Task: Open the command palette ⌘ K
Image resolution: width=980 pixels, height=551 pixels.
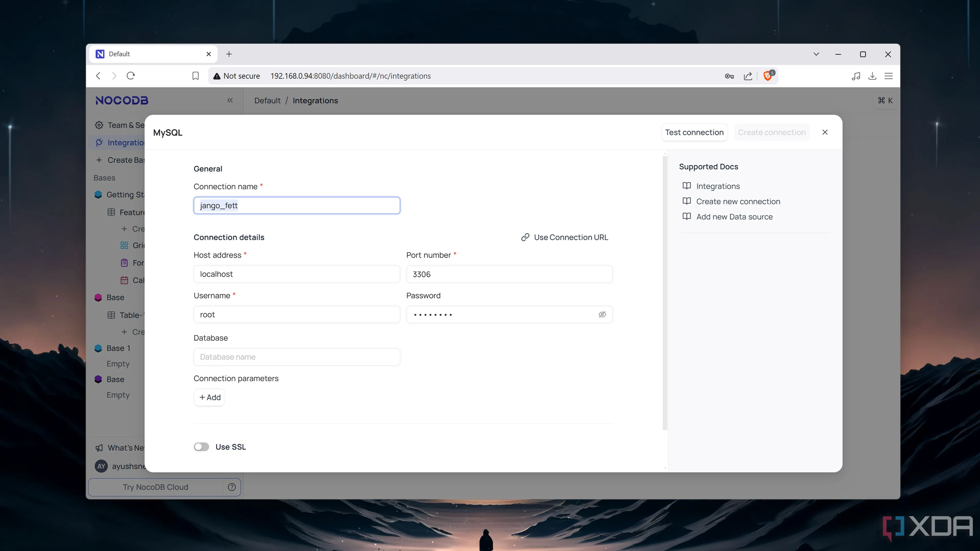Action: (x=885, y=101)
